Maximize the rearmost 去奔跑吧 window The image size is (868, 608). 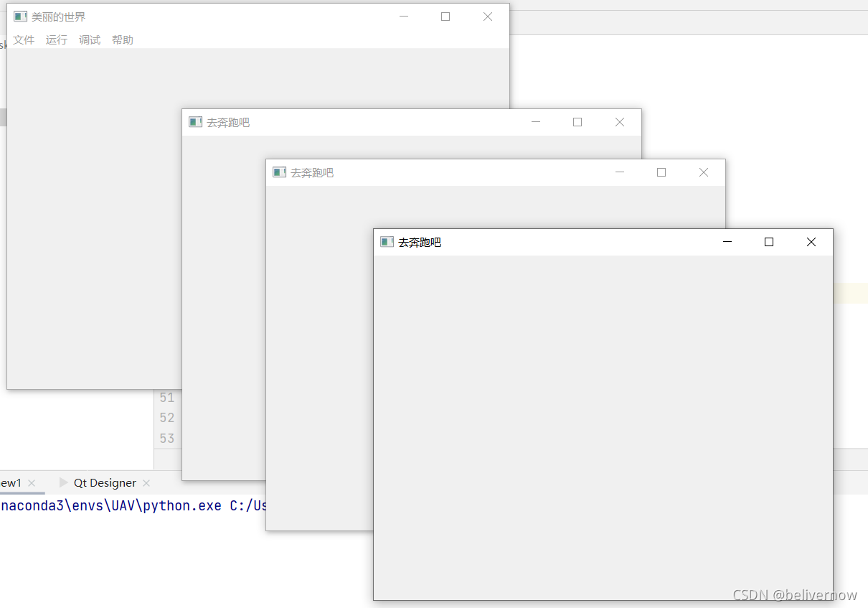pos(577,122)
